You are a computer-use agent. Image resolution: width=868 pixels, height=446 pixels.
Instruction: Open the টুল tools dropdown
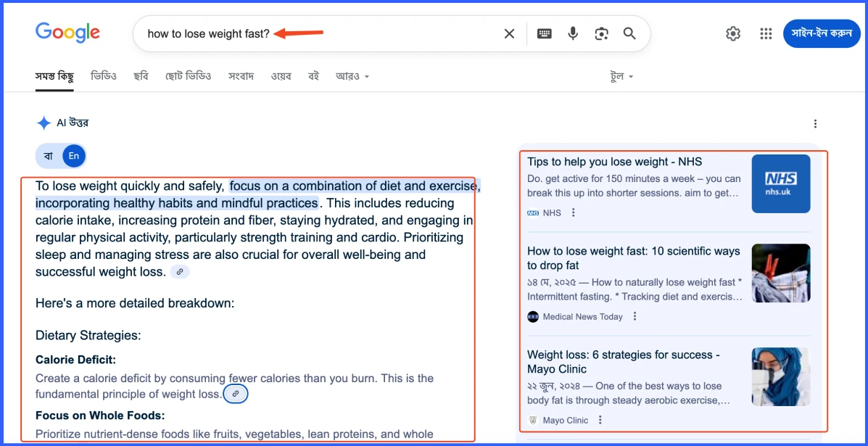tap(622, 76)
